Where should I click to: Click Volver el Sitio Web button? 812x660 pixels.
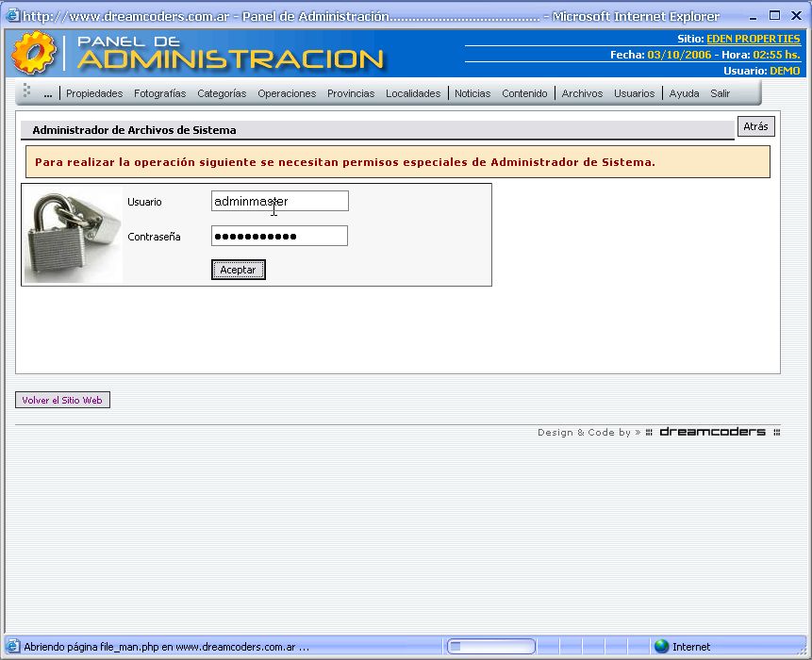click(62, 401)
